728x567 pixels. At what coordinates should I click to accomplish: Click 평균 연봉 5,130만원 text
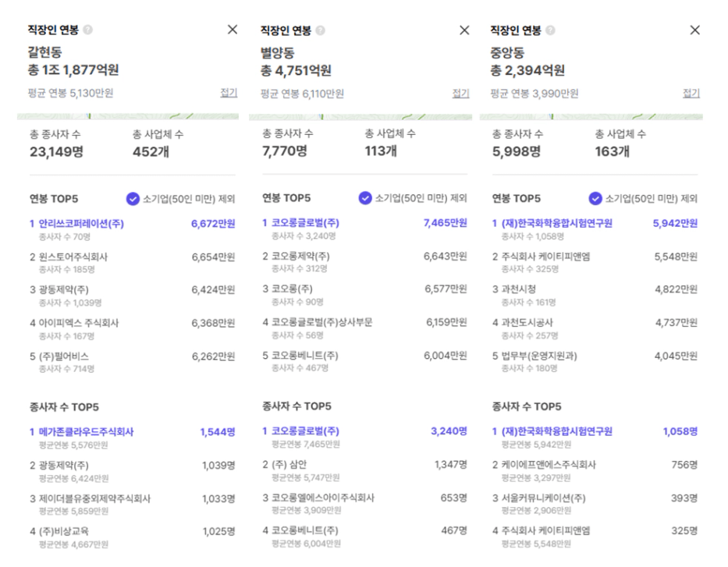coord(70,94)
